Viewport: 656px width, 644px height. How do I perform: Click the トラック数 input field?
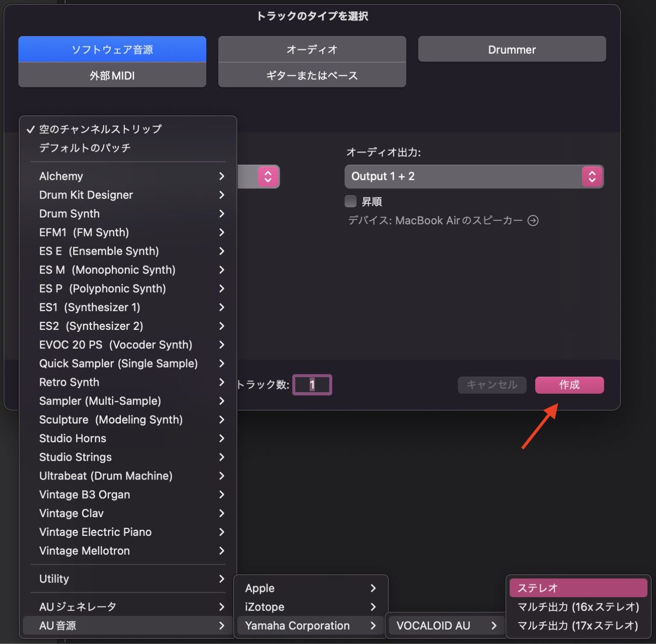pyautogui.click(x=312, y=385)
